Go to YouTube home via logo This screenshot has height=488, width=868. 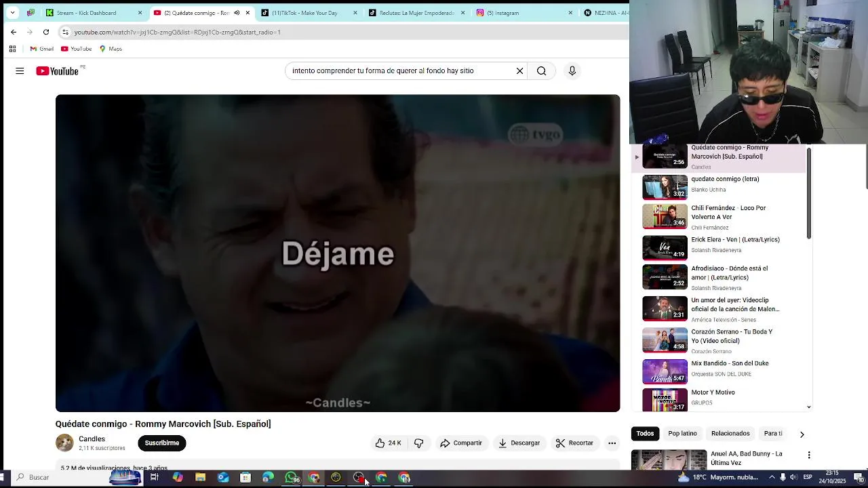coord(58,71)
